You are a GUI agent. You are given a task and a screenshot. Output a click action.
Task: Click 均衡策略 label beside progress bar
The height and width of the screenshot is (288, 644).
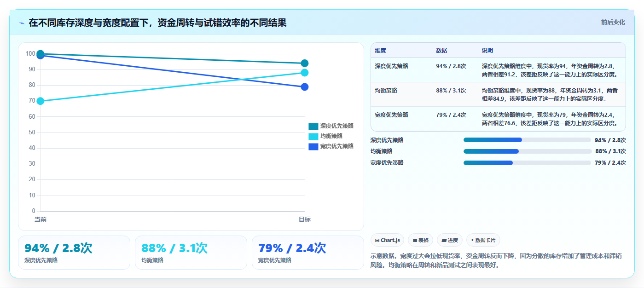pyautogui.click(x=381, y=151)
